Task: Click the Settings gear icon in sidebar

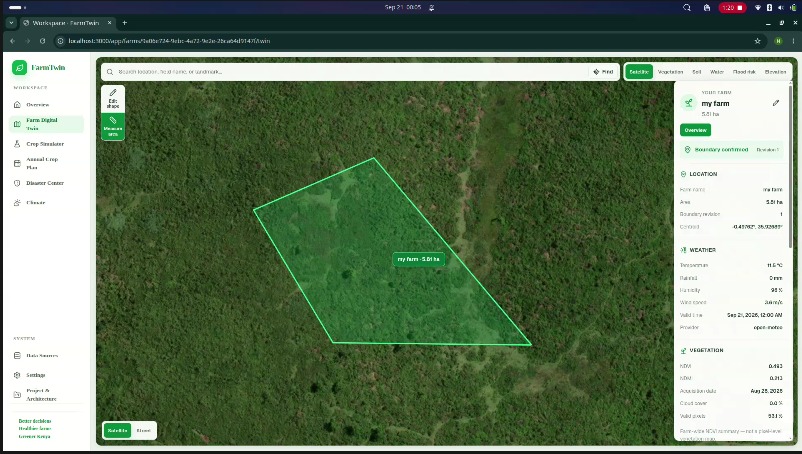Action: pos(17,375)
